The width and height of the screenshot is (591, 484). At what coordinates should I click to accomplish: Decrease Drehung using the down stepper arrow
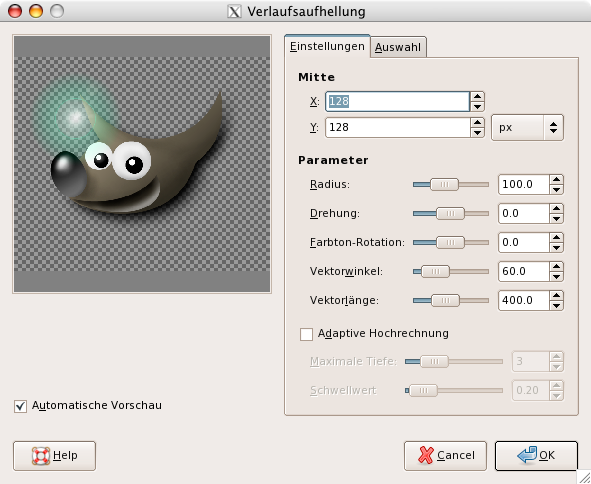[x=556, y=218]
